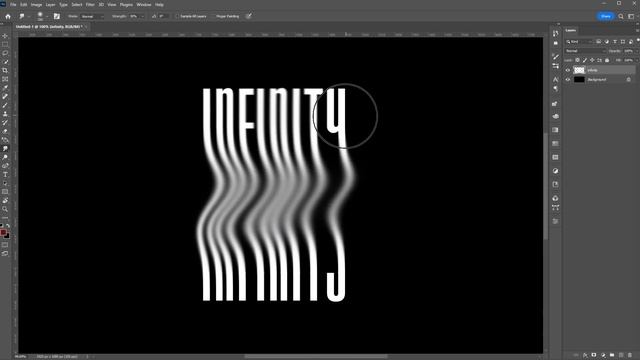640x360 pixels.
Task: Click the horizontal canvas scrollbar
Action: [316, 357]
